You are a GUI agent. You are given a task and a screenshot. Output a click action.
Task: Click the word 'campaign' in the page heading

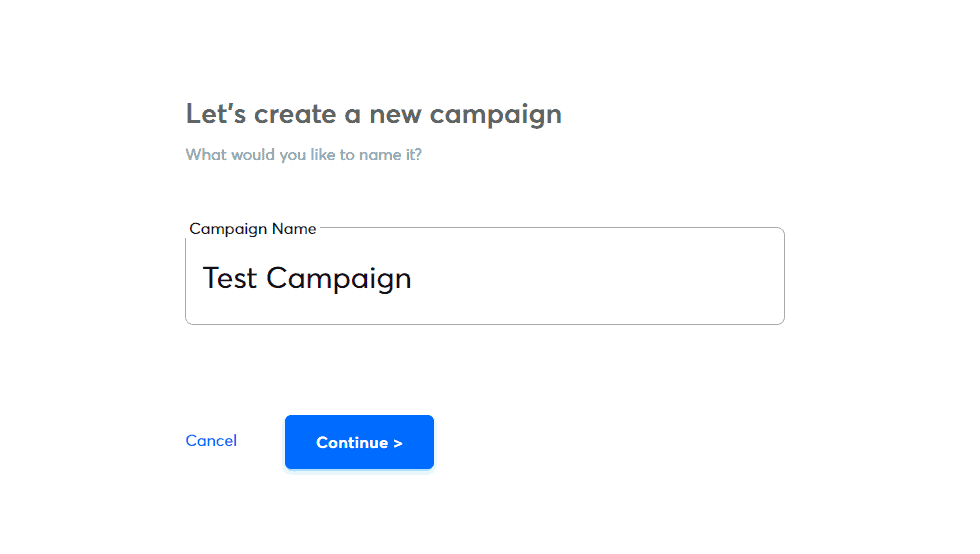point(495,115)
